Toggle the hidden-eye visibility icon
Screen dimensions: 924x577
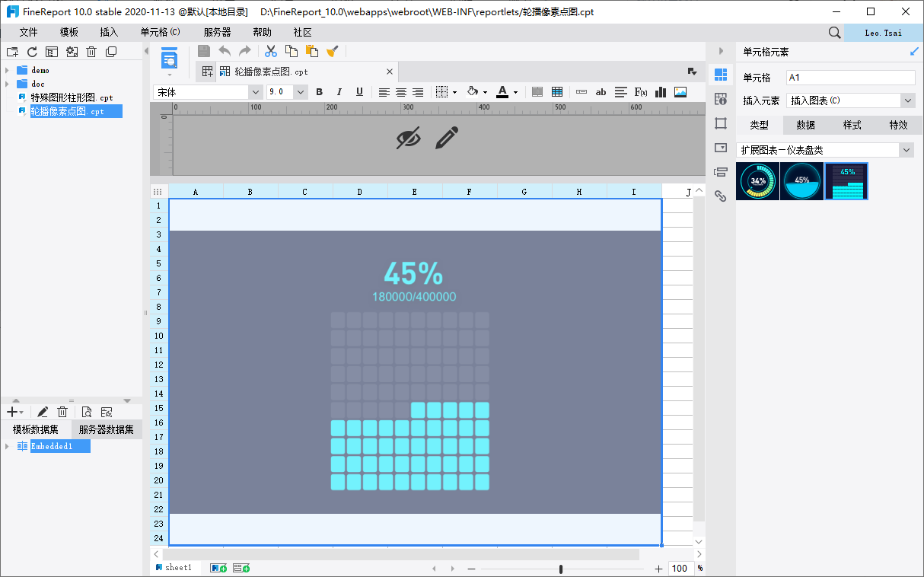coord(409,138)
